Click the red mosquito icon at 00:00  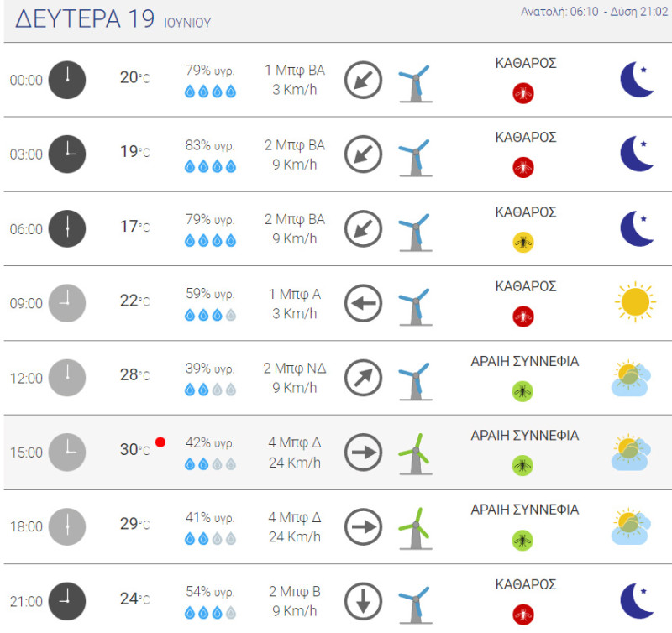tap(522, 93)
